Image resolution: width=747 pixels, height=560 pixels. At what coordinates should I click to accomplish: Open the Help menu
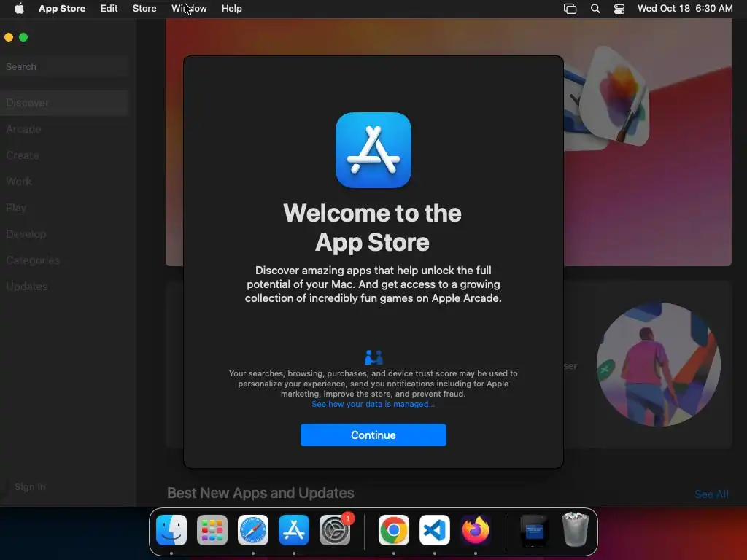click(x=231, y=9)
